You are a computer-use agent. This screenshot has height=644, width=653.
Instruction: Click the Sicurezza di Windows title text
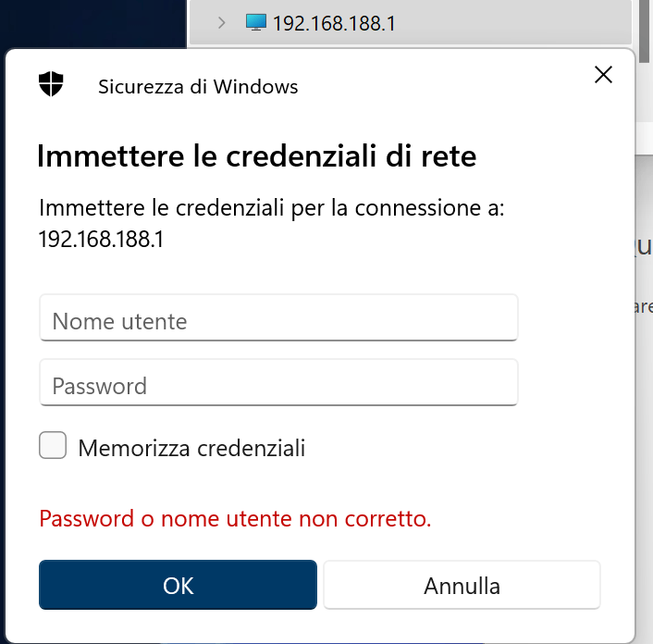[x=198, y=87]
